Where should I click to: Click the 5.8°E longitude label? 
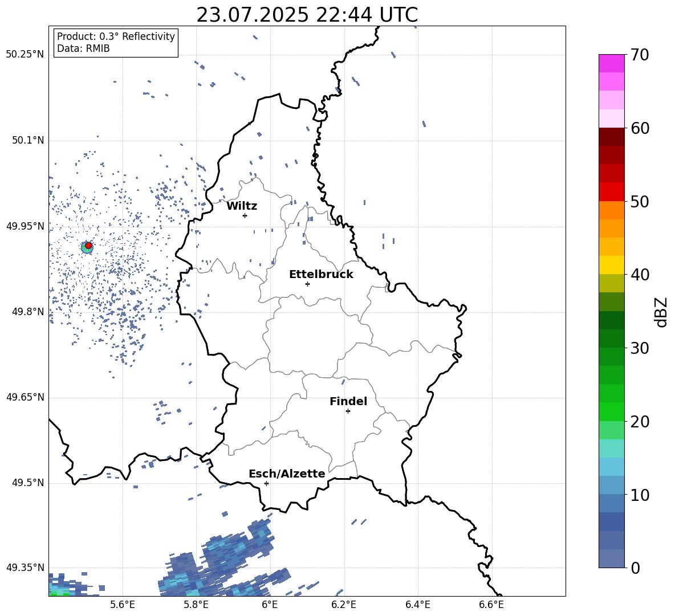click(x=196, y=605)
